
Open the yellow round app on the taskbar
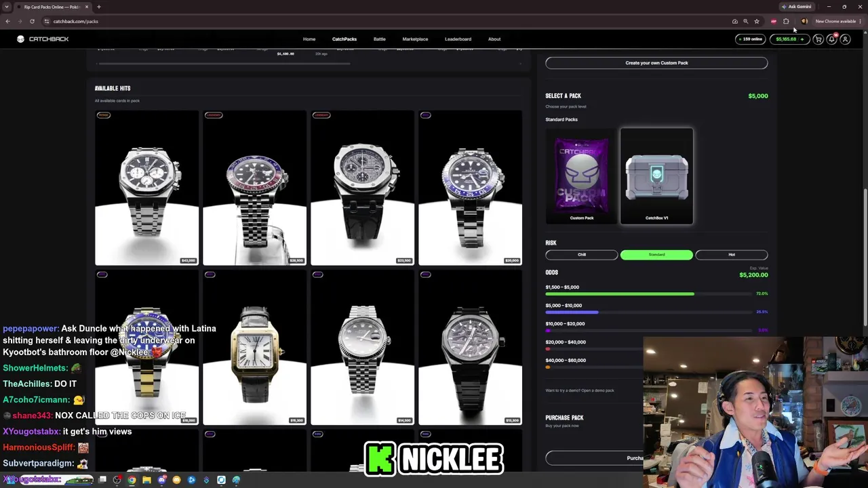coord(176,480)
